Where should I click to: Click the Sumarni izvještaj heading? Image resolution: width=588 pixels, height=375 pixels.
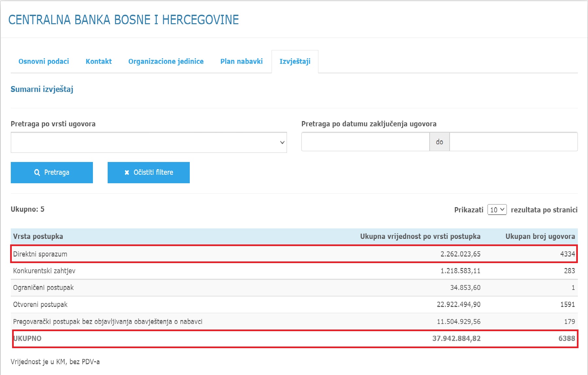click(x=42, y=89)
